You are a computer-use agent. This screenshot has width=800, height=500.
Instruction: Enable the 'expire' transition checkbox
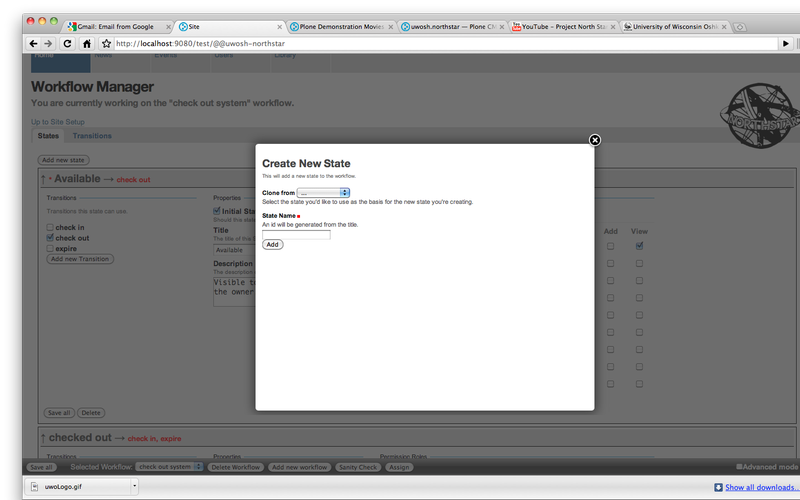[50, 249]
